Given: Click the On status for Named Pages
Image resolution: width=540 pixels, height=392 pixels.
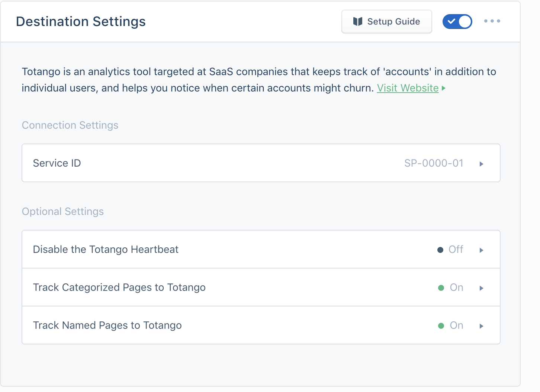Looking at the screenshot, I should pos(451,325).
